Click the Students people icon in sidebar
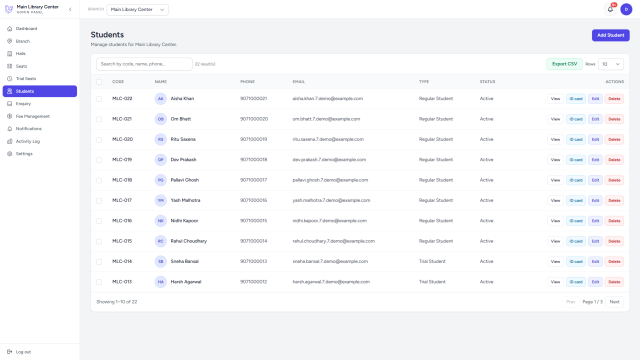640x360 pixels. 10,91
